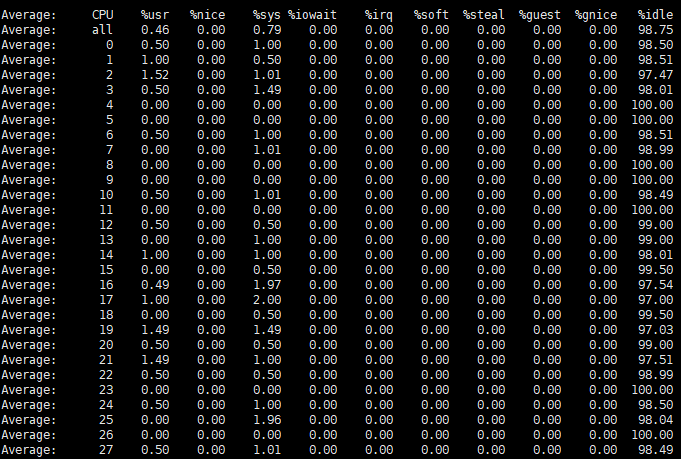Viewport: 681px width, 459px height.
Task: Click the 98.01 %idle value of CPU 3
Action: (x=655, y=90)
